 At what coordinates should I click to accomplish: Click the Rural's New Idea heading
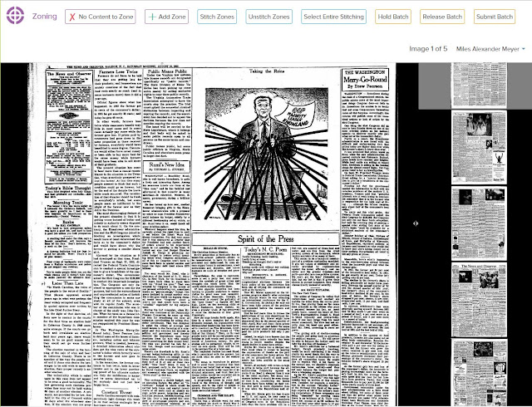166,166
